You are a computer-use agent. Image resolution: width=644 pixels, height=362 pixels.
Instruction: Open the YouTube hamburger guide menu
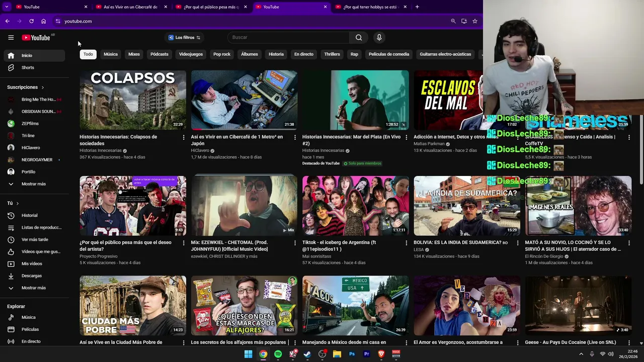tap(11, 37)
